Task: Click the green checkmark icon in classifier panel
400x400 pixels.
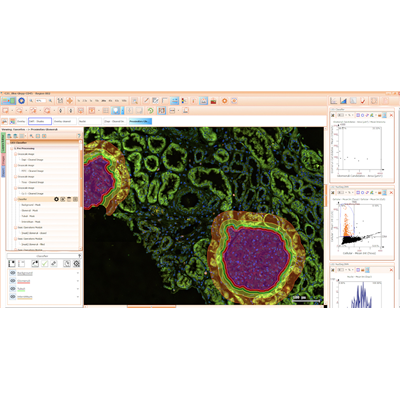Action: pyautogui.click(x=44, y=264)
